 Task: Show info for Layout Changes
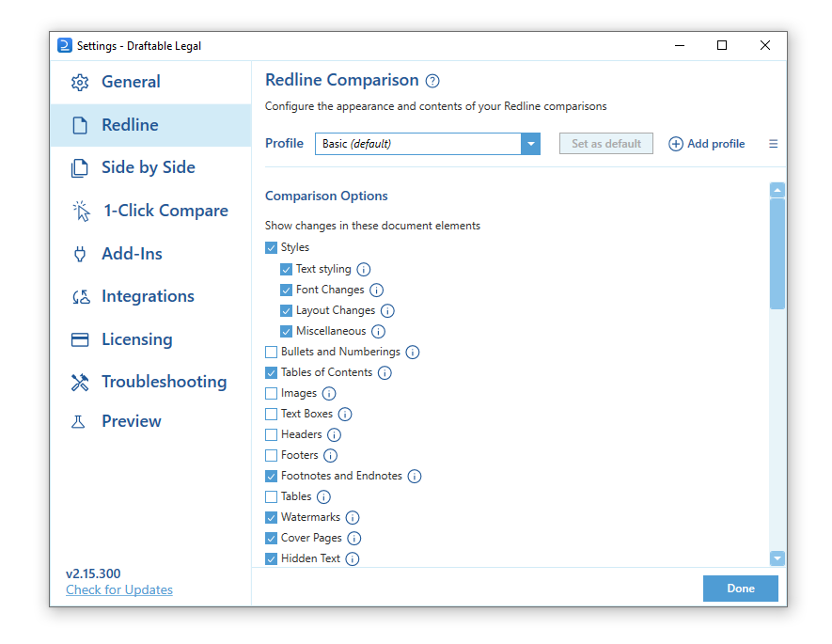pyautogui.click(x=387, y=311)
